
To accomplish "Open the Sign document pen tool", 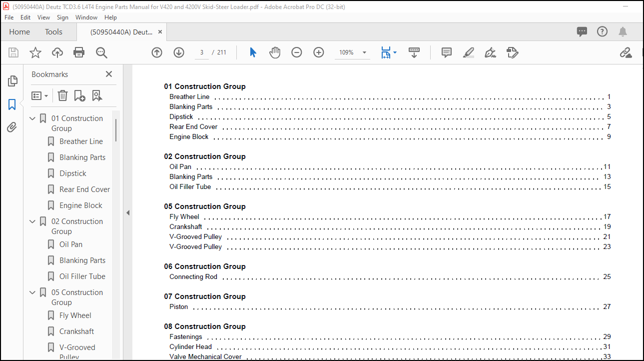I will click(490, 52).
